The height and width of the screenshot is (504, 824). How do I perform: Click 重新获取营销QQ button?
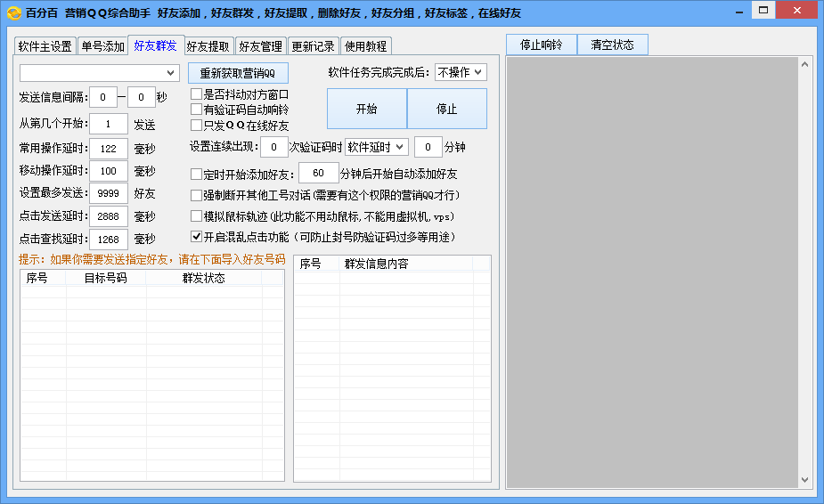(238, 73)
